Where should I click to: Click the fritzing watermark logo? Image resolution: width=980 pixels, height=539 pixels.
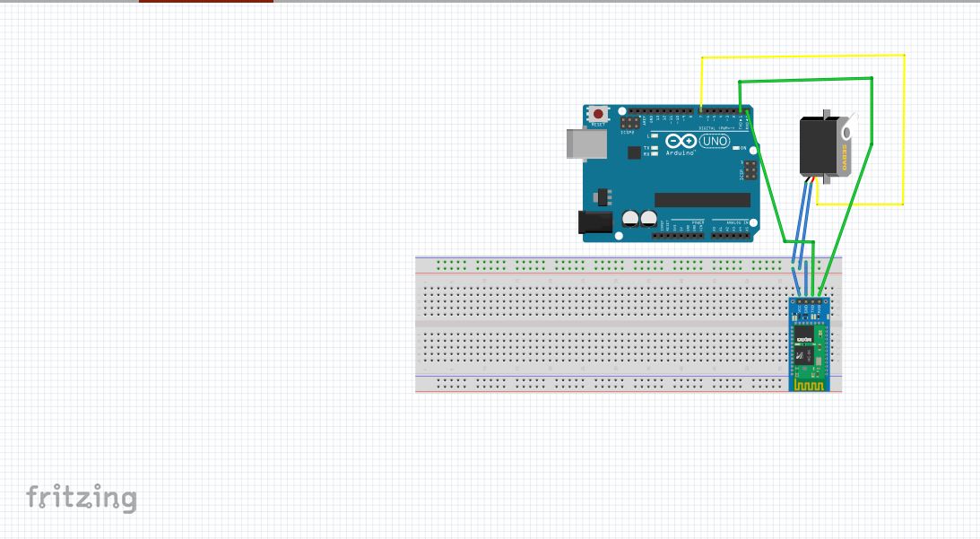pyautogui.click(x=81, y=497)
